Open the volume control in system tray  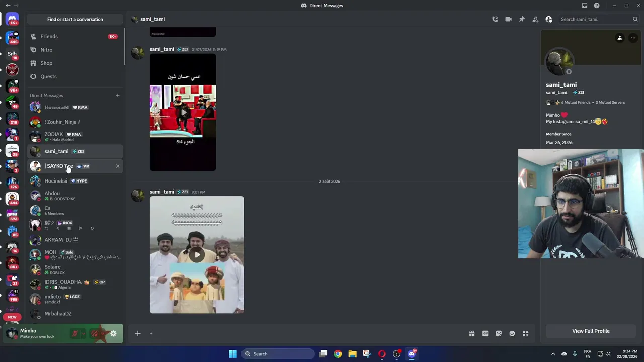pos(608,354)
